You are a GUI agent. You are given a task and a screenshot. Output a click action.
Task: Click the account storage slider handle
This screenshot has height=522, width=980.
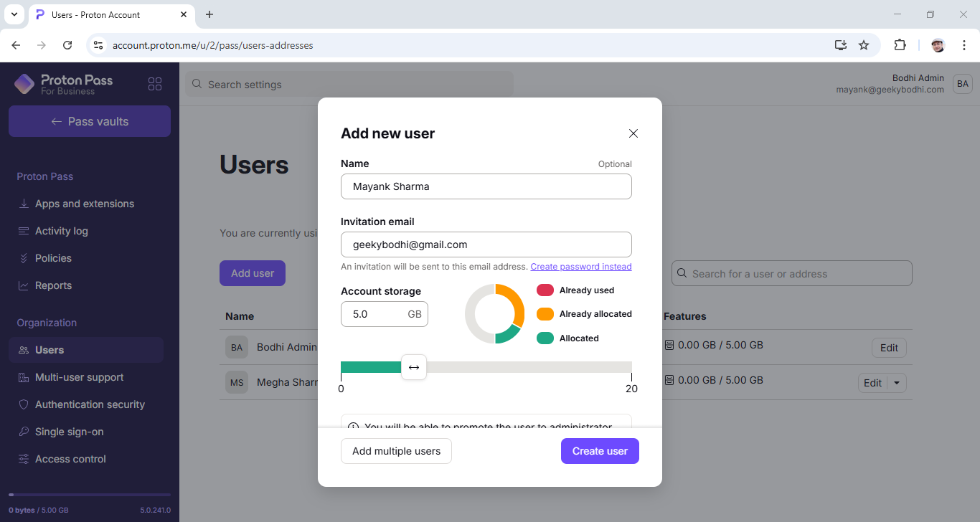tap(414, 367)
